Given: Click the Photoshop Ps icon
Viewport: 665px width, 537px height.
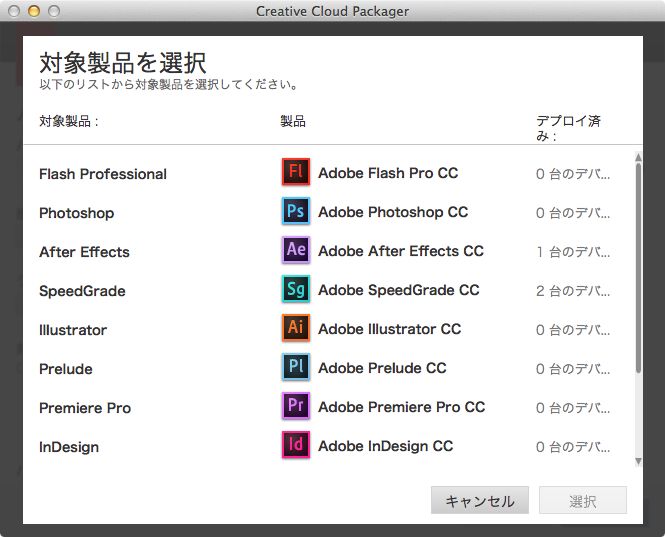Looking at the screenshot, I should click(x=296, y=211).
